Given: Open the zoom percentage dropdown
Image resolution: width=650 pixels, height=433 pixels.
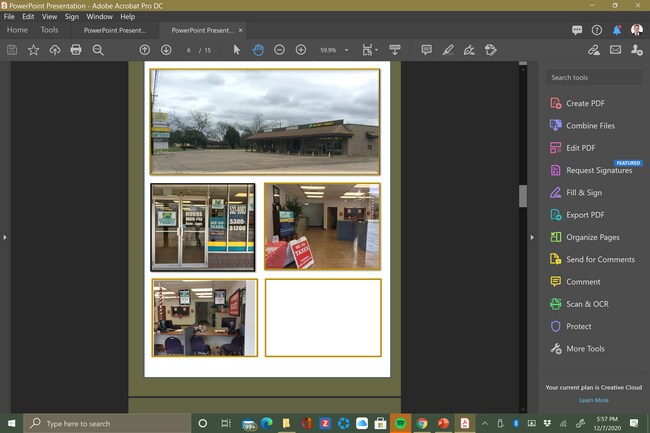Looking at the screenshot, I should pyautogui.click(x=347, y=50).
